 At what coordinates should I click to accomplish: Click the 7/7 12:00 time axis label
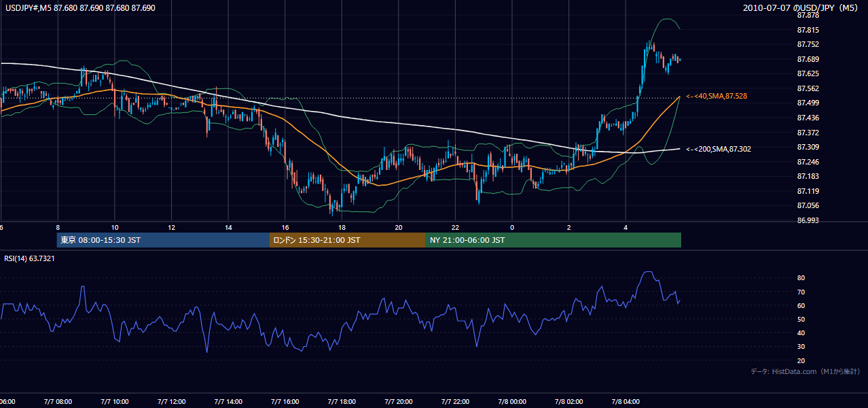172,402
